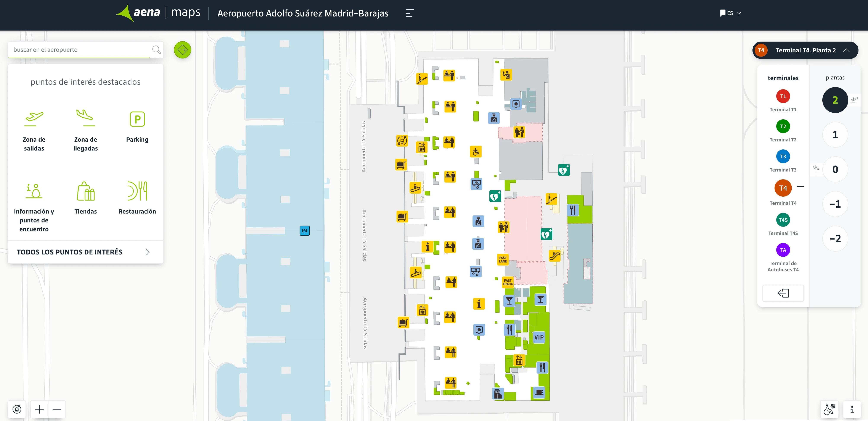The image size is (868, 421).
Task: Open the hamburger menu in header
Action: click(410, 13)
